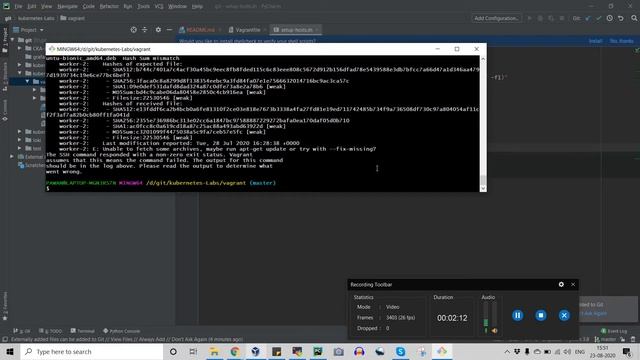Collapse the git root folder in tree

click(x=12, y=40)
